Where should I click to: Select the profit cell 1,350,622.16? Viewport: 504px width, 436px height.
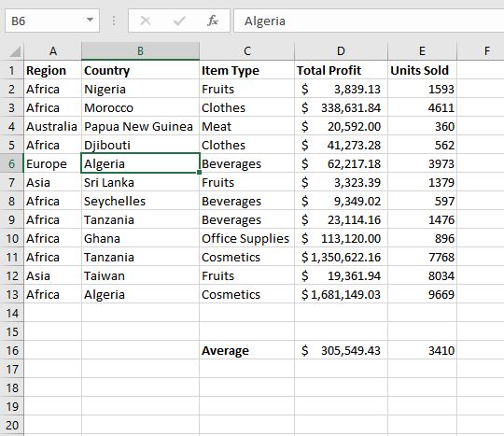click(x=341, y=257)
